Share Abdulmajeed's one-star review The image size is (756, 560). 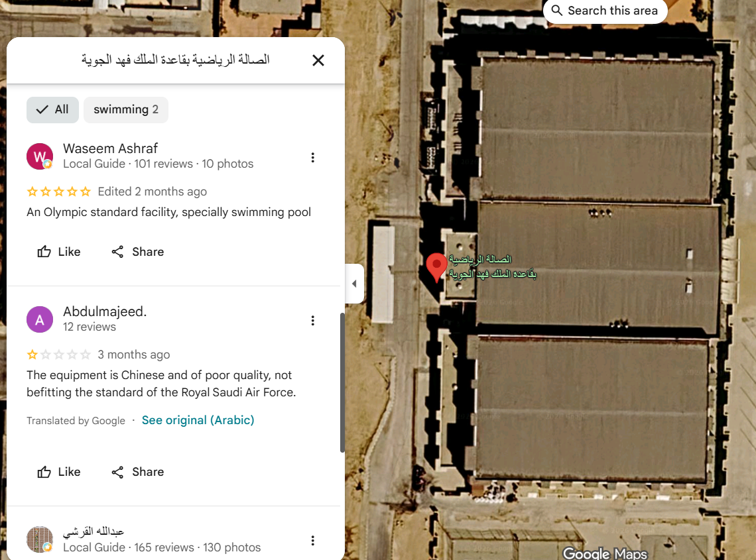[138, 472]
